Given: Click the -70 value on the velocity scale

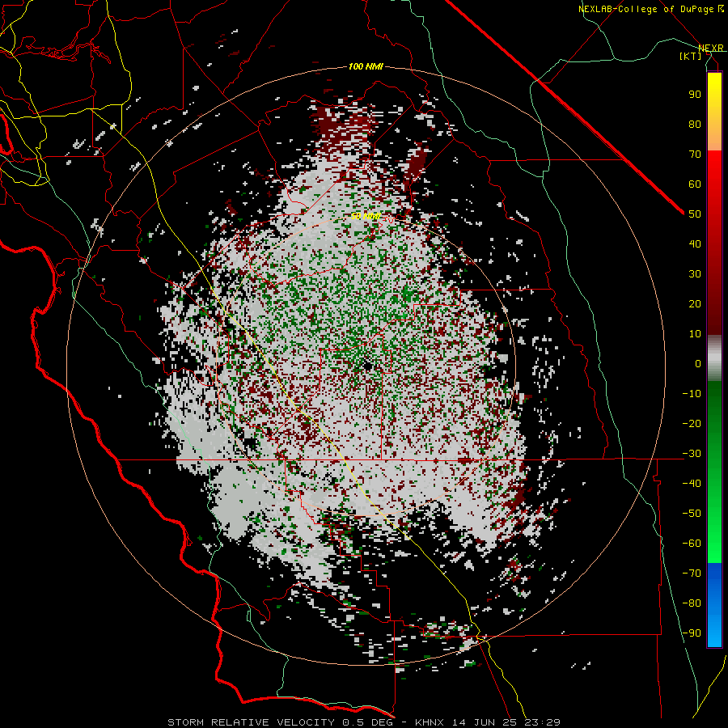Looking at the screenshot, I should [x=692, y=574].
